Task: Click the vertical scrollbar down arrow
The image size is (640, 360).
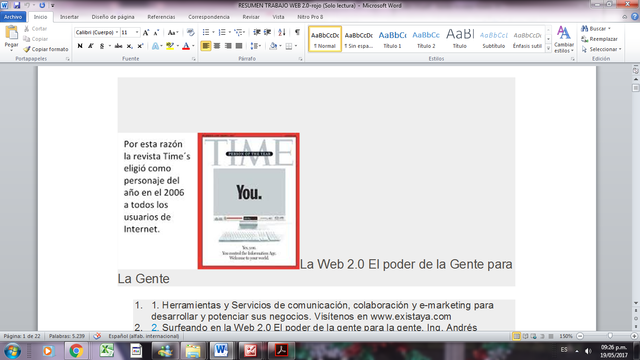Action: point(636,303)
